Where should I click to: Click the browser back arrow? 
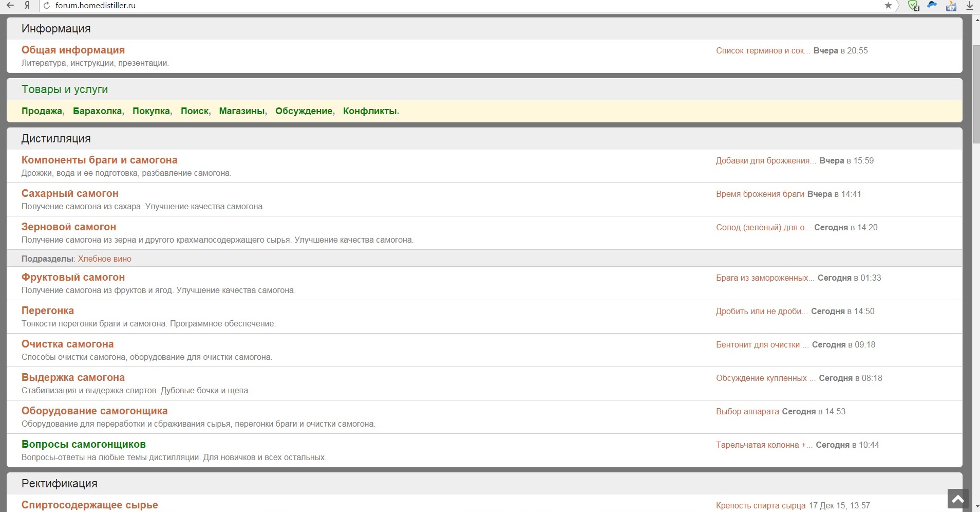(x=10, y=6)
